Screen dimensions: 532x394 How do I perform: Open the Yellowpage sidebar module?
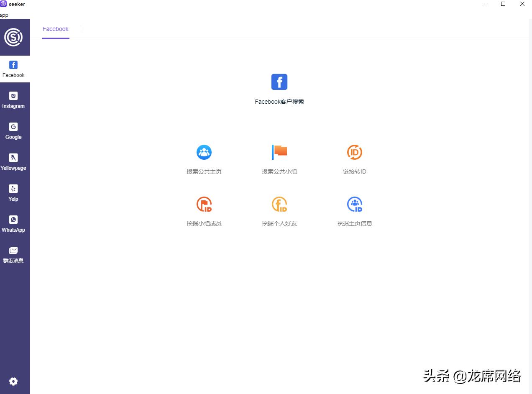(13, 162)
